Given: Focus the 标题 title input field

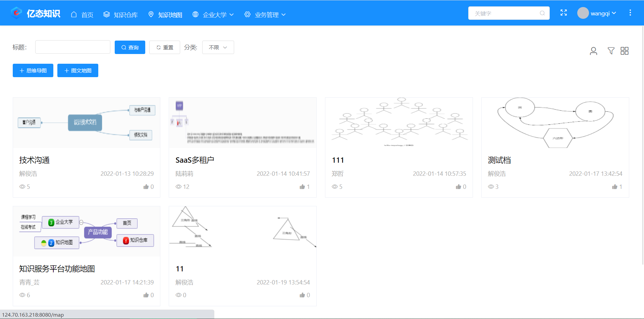Looking at the screenshot, I should click(x=73, y=47).
